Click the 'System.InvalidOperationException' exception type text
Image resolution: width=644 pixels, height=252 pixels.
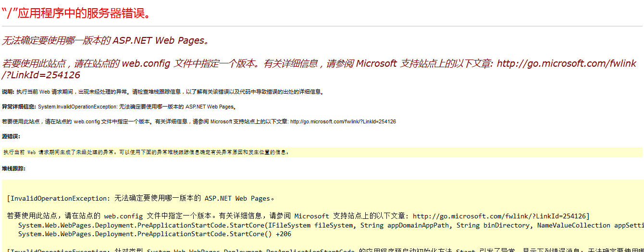[77, 107]
